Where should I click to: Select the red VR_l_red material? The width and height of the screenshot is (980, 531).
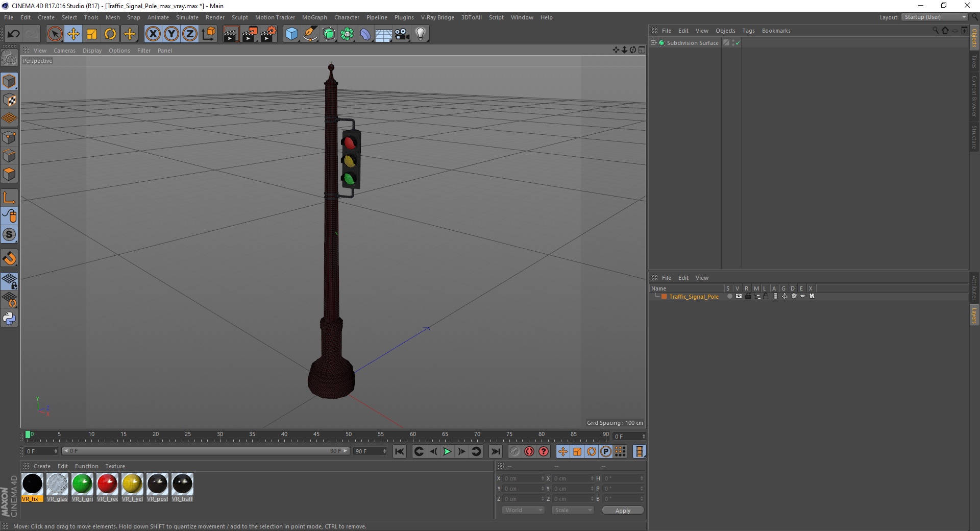click(x=107, y=488)
